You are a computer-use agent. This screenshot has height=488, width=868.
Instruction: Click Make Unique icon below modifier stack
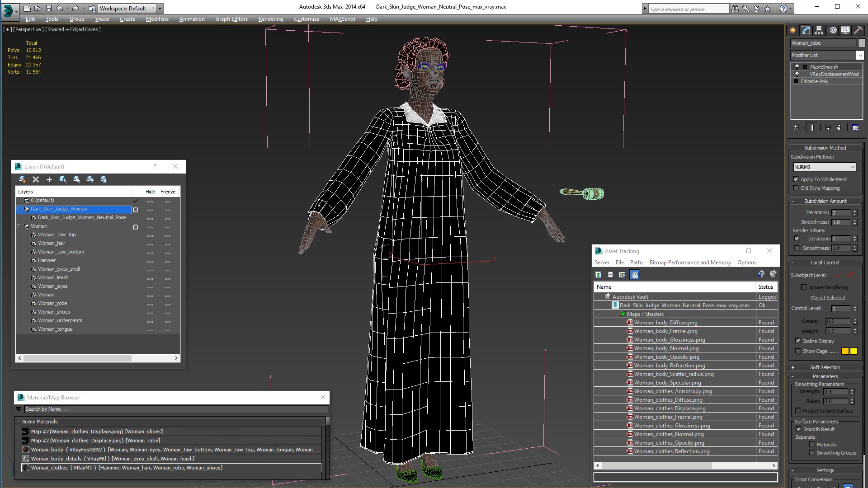(828, 127)
